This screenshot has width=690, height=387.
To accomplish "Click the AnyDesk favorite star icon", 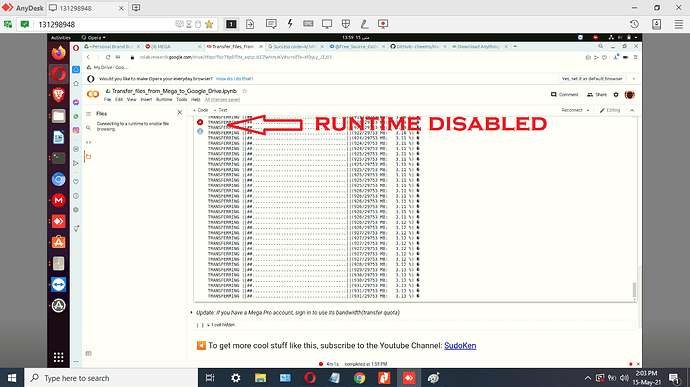I will tap(209, 24).
